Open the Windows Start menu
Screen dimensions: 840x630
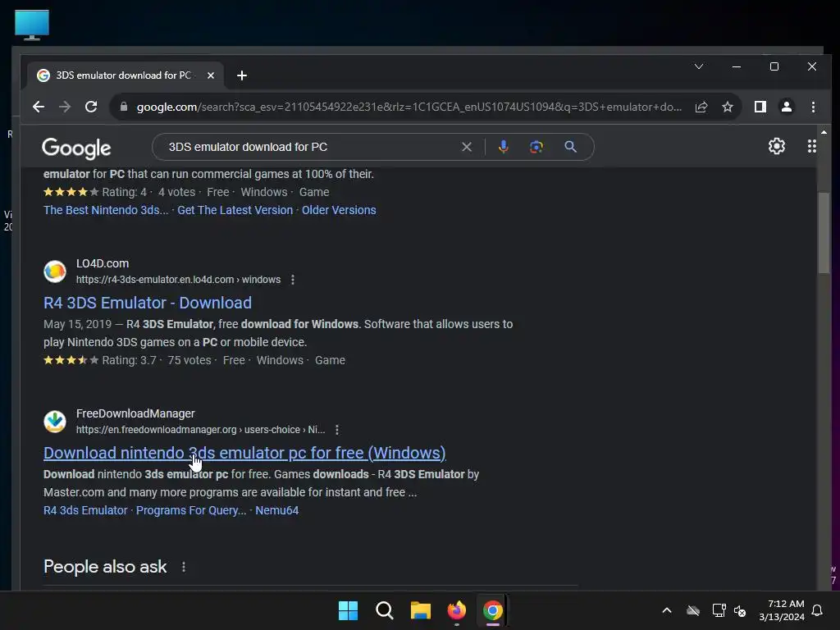(x=348, y=610)
